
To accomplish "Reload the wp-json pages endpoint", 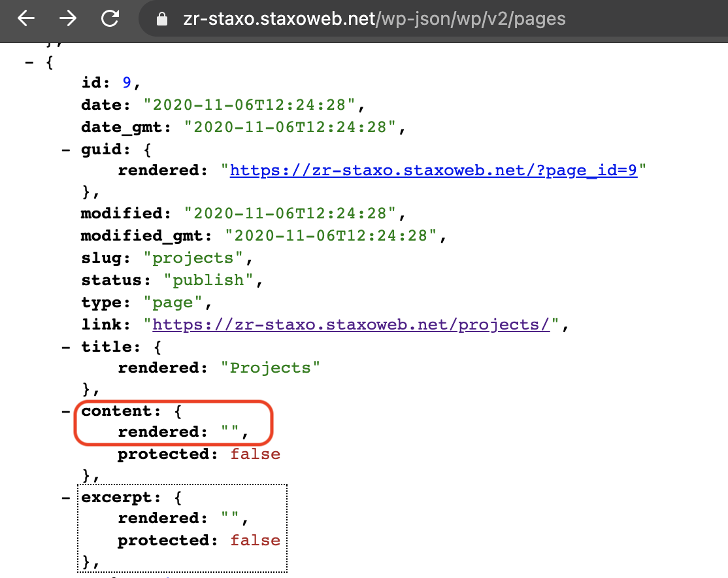I will (x=110, y=19).
